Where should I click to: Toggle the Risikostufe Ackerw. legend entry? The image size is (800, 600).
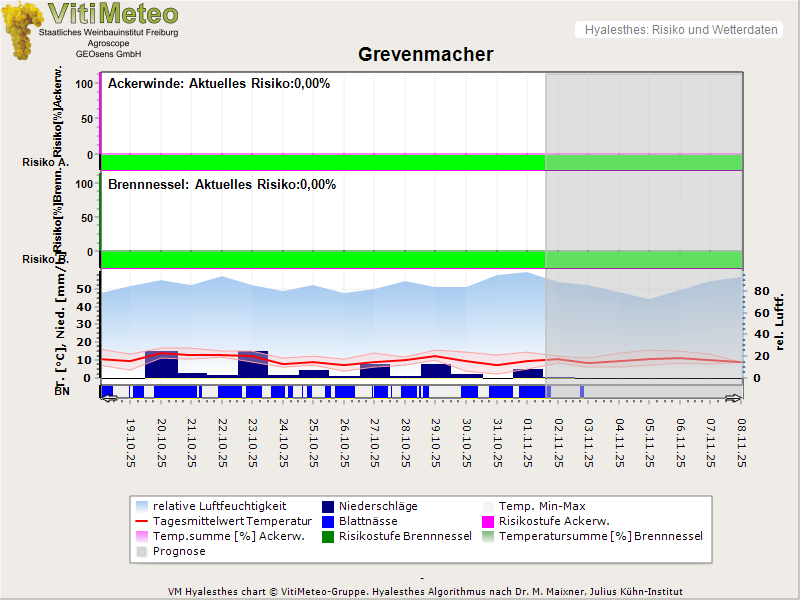click(490, 521)
